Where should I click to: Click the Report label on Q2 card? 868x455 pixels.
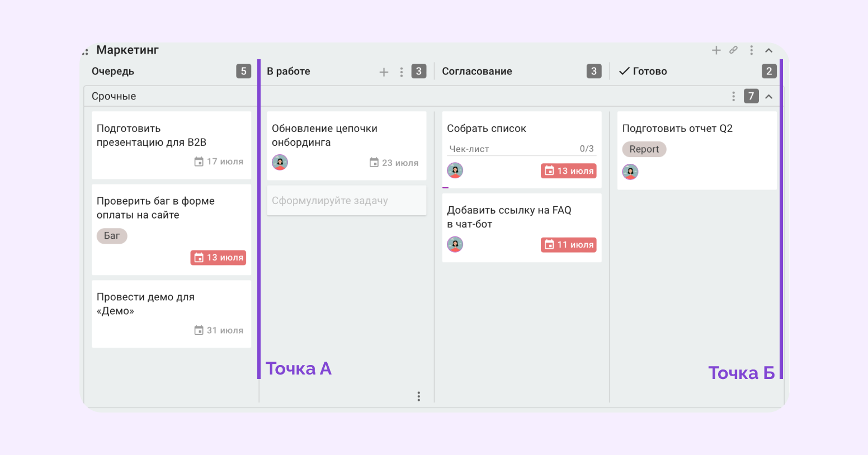point(644,149)
